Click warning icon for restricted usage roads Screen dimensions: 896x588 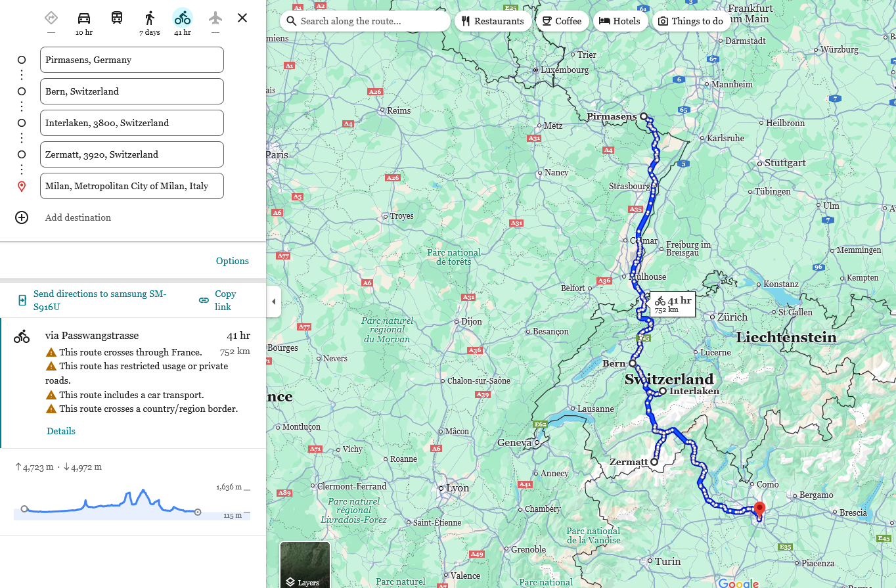pos(51,366)
